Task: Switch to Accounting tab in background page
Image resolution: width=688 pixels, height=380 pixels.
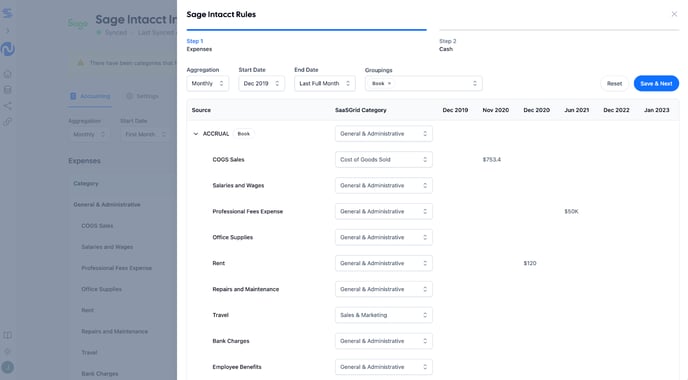Action: 90,96
